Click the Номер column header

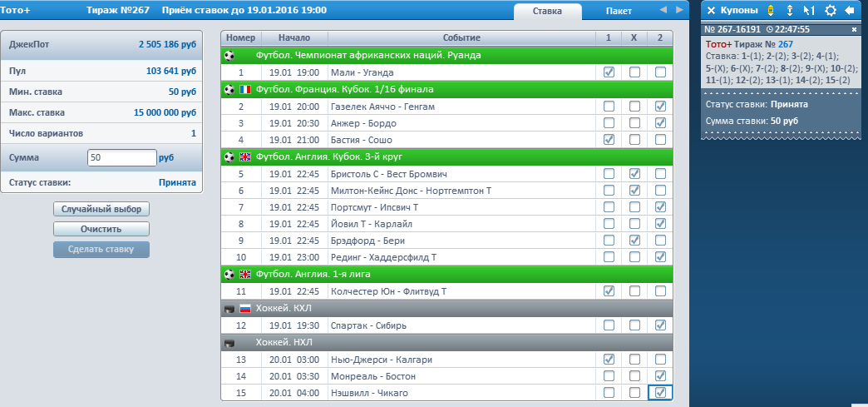241,37
